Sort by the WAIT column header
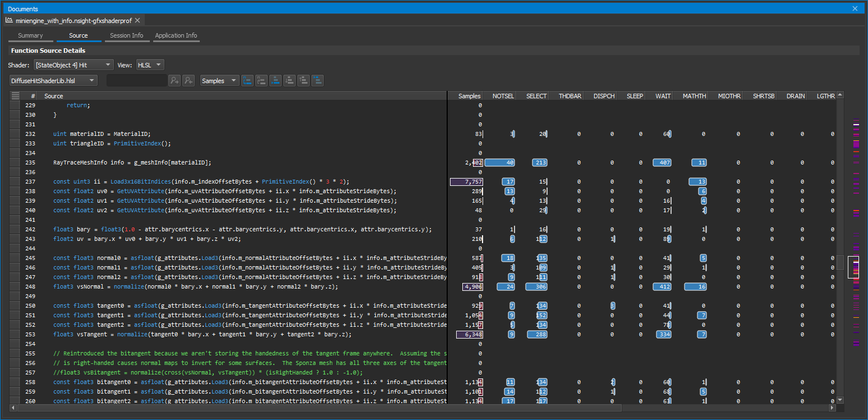This screenshot has height=420, width=868. [x=663, y=96]
